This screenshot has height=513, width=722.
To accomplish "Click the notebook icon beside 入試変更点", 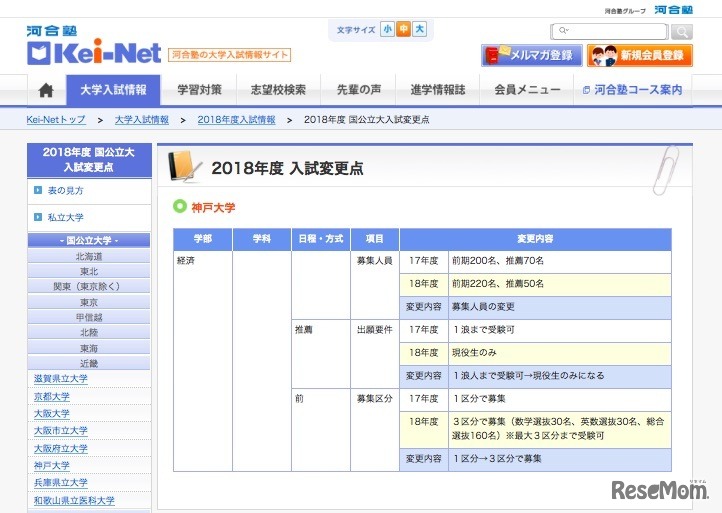I will point(184,167).
